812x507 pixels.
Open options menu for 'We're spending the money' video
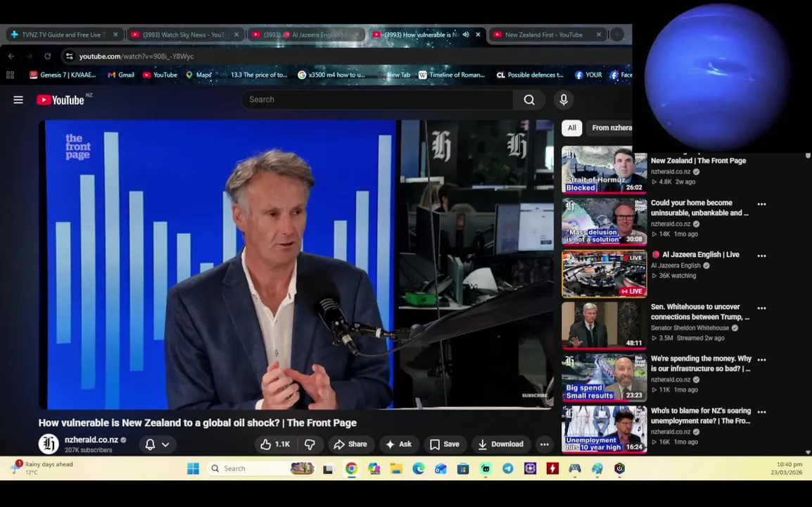pos(761,360)
